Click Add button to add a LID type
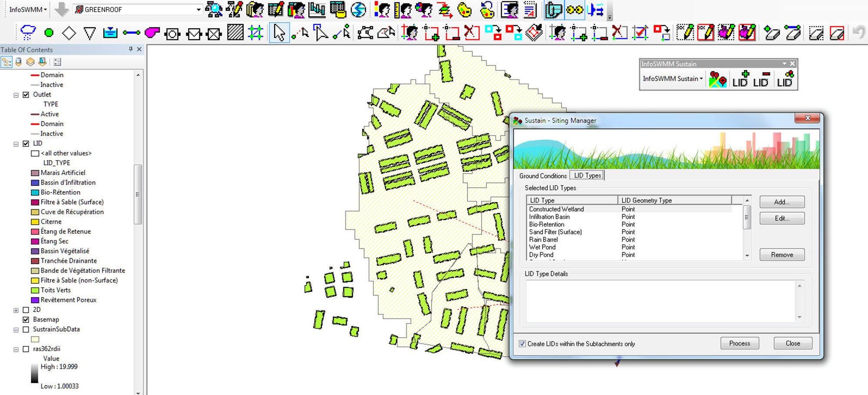Image resolution: width=868 pixels, height=395 pixels. (781, 202)
